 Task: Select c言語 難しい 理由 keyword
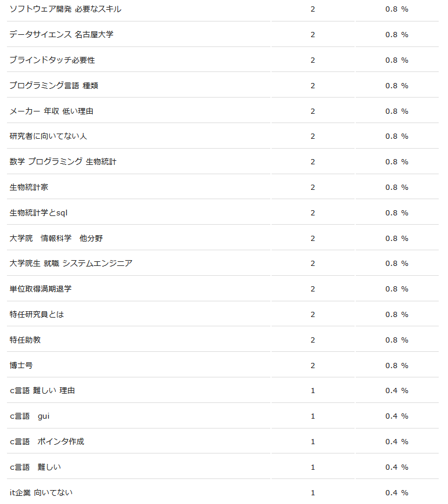tap(42, 391)
